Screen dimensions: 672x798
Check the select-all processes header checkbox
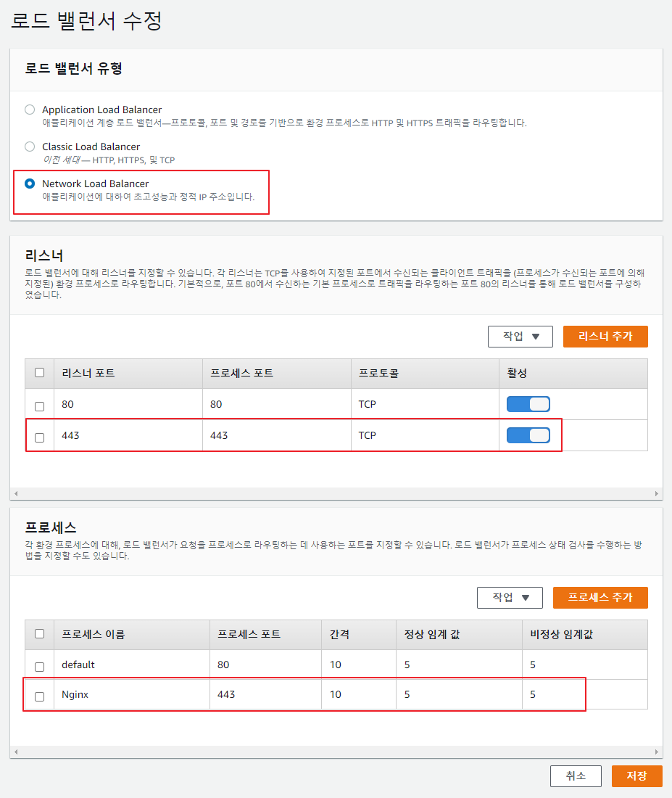[40, 634]
